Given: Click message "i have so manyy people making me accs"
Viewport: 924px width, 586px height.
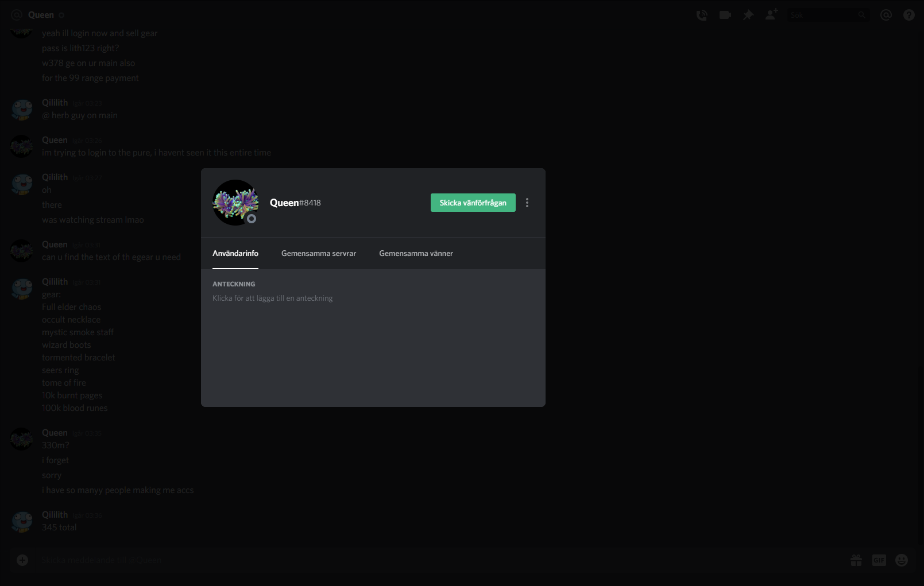Looking at the screenshot, I should click(x=118, y=490).
